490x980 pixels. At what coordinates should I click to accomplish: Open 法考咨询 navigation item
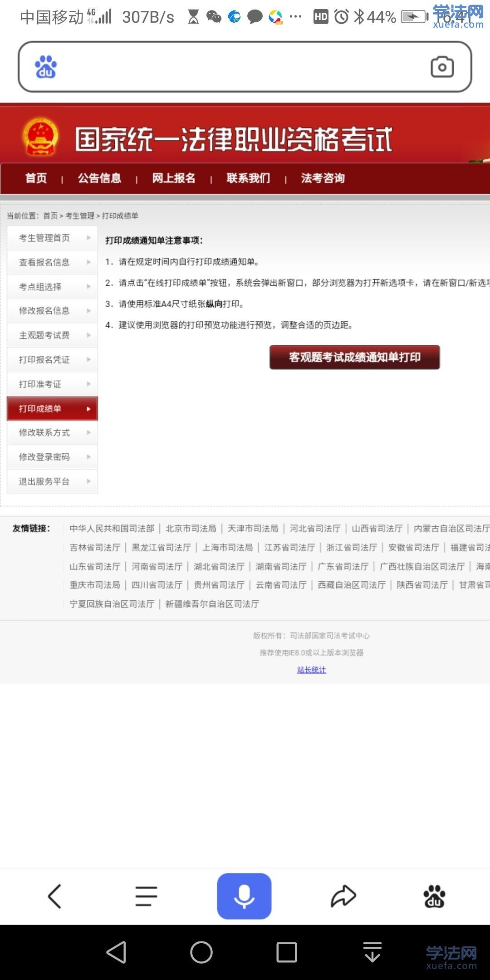click(x=323, y=178)
